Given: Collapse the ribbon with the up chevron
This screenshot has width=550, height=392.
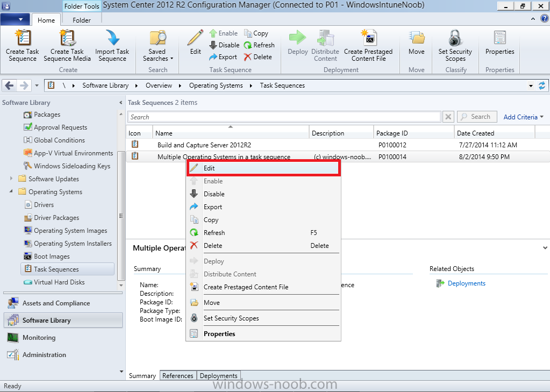Looking at the screenshot, I should [x=533, y=19].
